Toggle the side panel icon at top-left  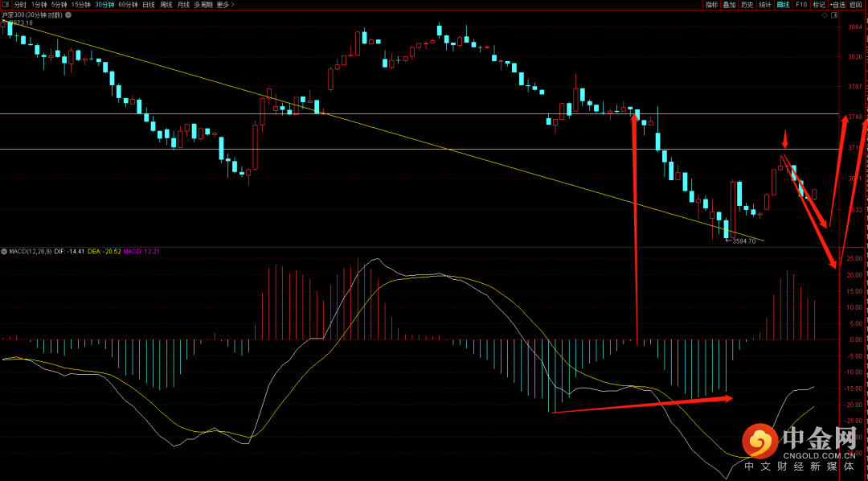tap(6, 5)
